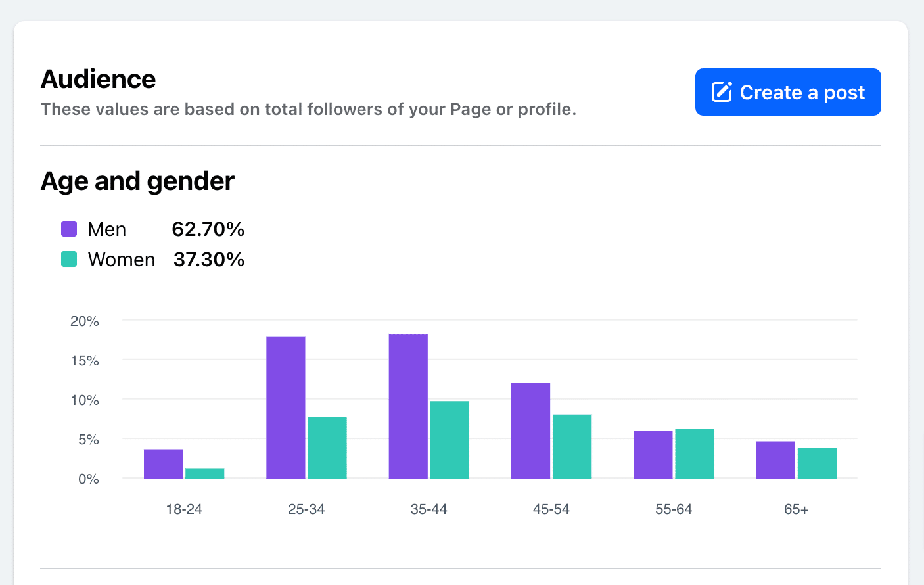The width and height of the screenshot is (924, 585).
Task: Click the pencil icon on Create a post
Action: 722,92
